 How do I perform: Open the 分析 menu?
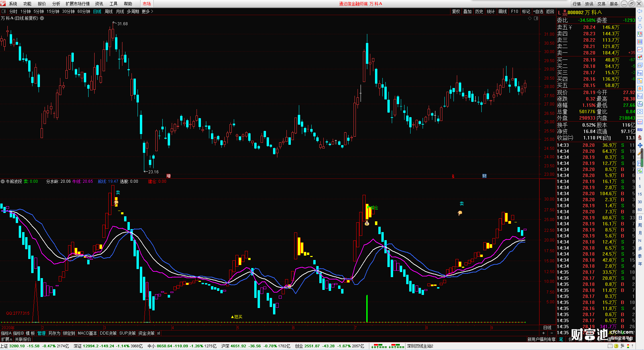tap(56, 4)
